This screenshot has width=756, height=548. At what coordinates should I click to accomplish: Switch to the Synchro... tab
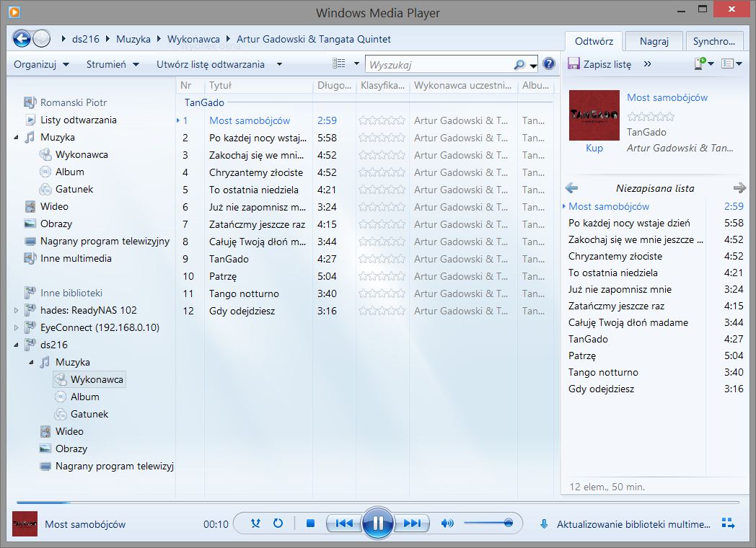click(714, 41)
